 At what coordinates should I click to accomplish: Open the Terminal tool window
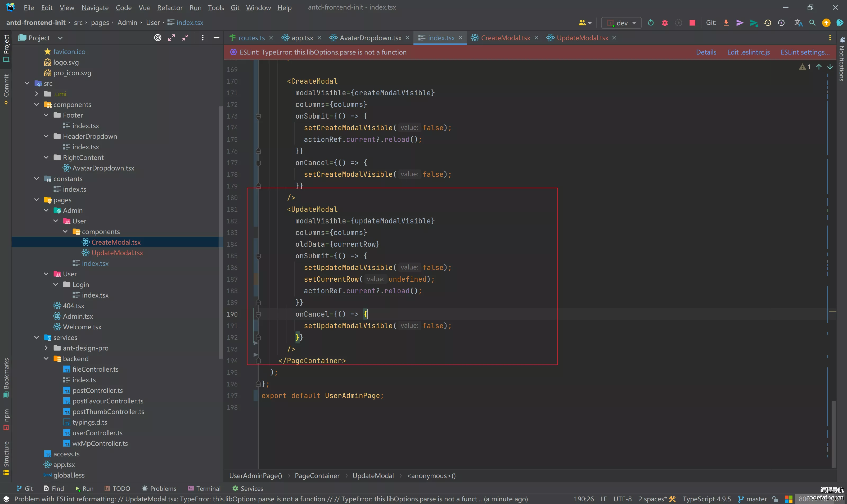204,488
